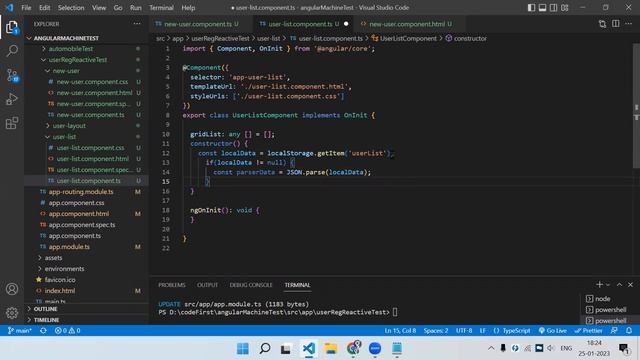The image size is (640, 360).
Task: Switch to the DEBUG CONSOLE panel tab
Action: point(251,285)
